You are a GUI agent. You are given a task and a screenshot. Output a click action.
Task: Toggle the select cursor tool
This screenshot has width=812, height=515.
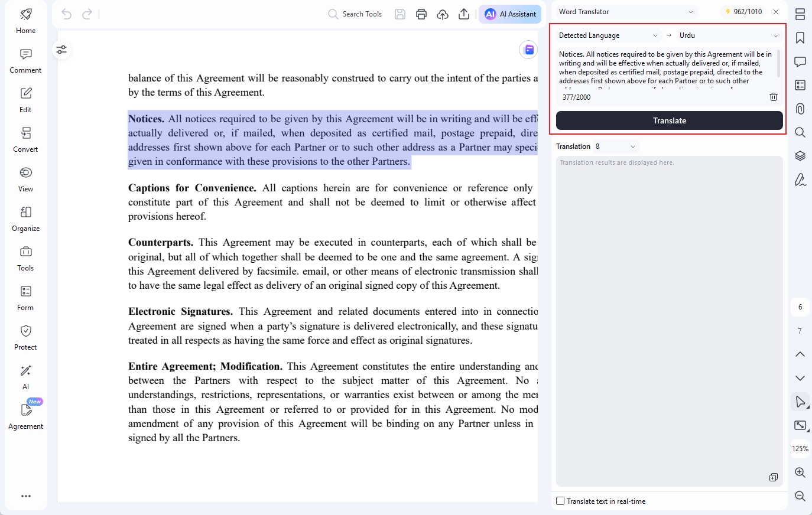tap(800, 402)
